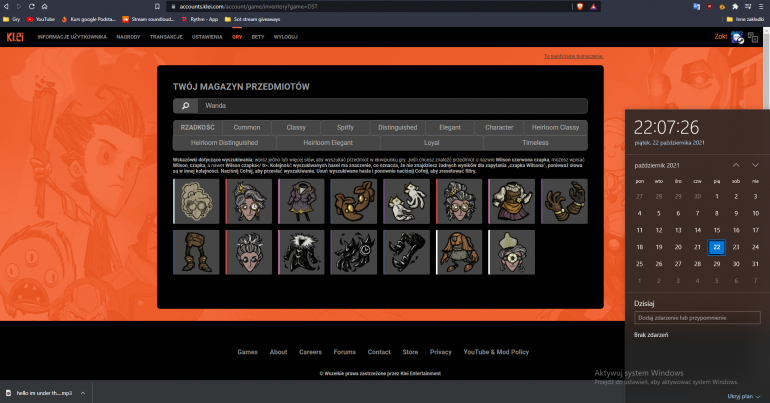770x403 pixels.
Task: Select the black fur-collar coat item
Action: pyautogui.click(x=301, y=252)
